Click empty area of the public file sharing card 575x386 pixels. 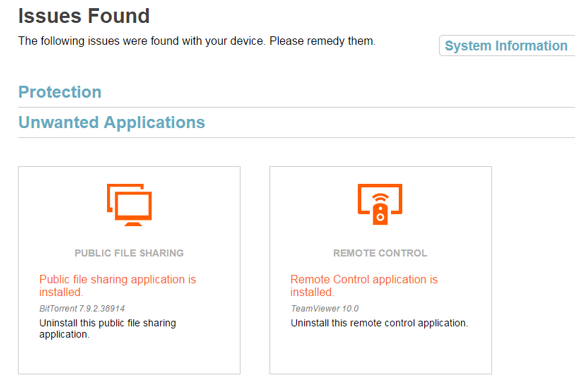coord(129,357)
